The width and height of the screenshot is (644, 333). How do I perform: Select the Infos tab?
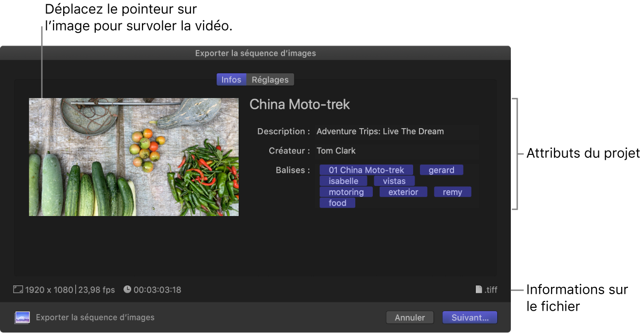coord(231,79)
